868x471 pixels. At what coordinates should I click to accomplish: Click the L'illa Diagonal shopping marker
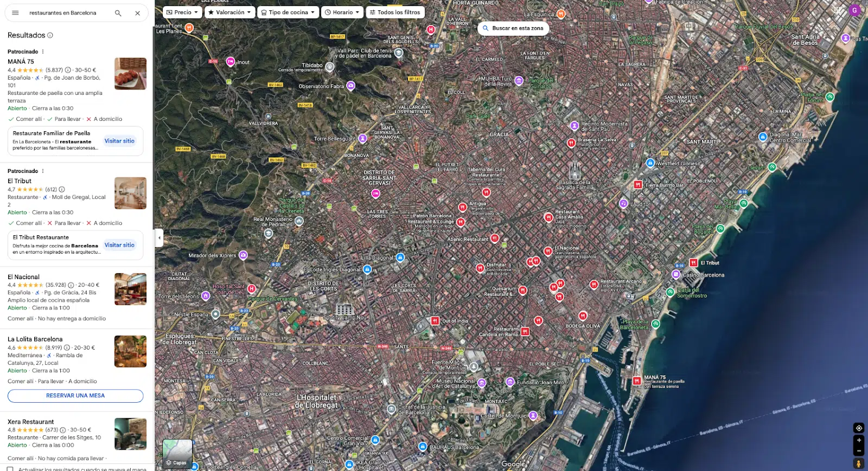pos(400,257)
